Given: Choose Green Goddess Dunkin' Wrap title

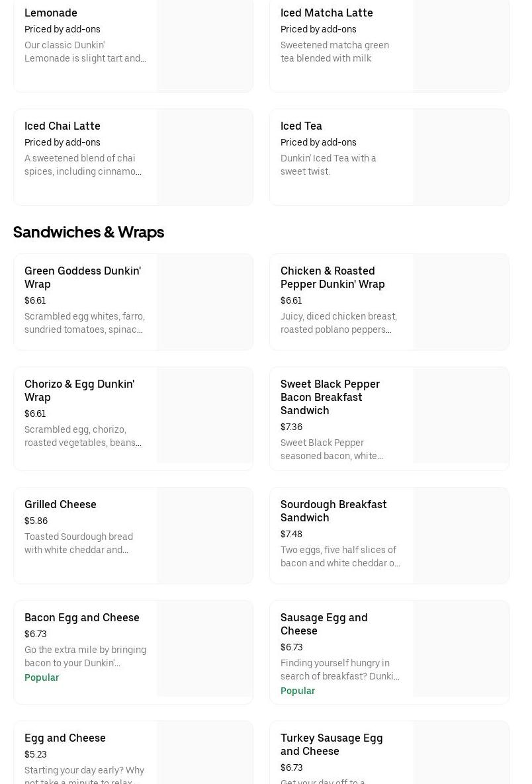Looking at the screenshot, I should tap(82, 277).
